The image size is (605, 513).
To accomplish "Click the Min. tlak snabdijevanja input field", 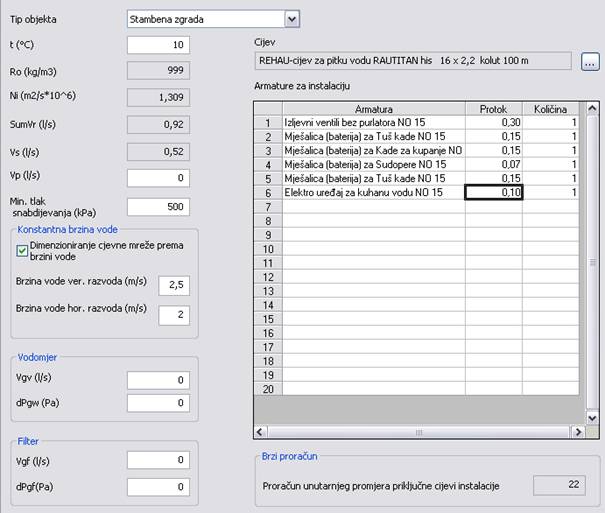I will [x=159, y=207].
